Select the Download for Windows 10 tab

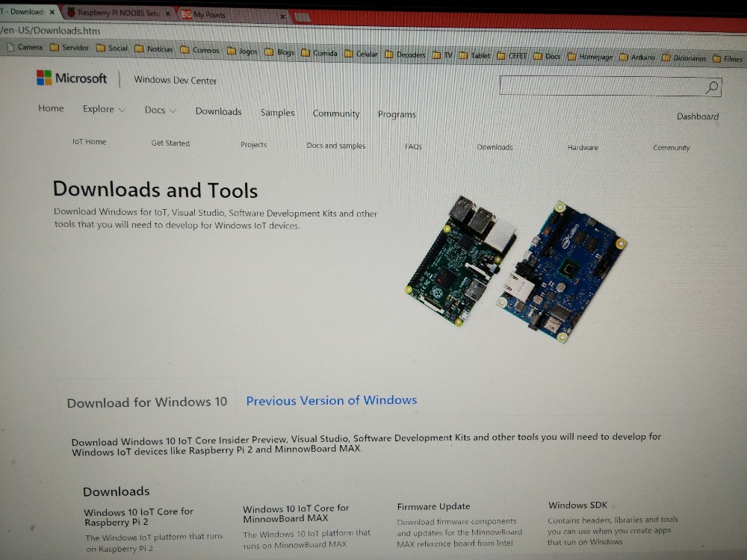pos(146,402)
